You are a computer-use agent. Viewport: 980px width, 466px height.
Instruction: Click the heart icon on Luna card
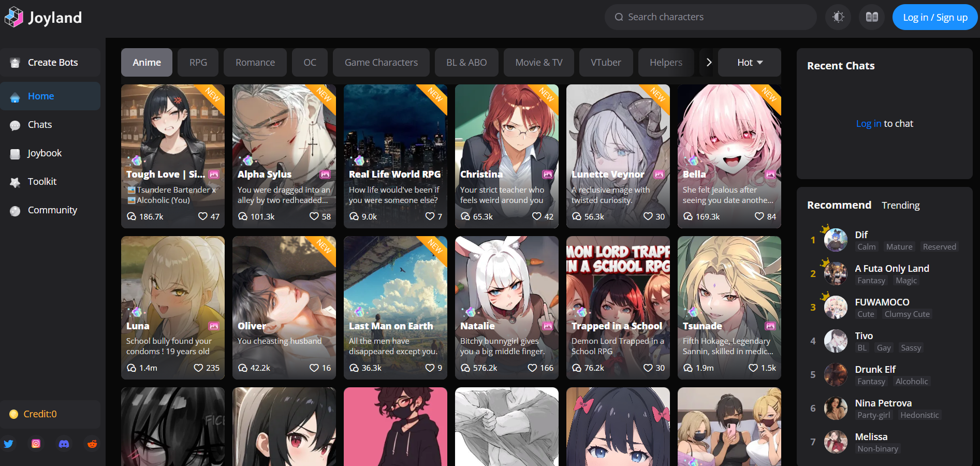[x=198, y=368]
